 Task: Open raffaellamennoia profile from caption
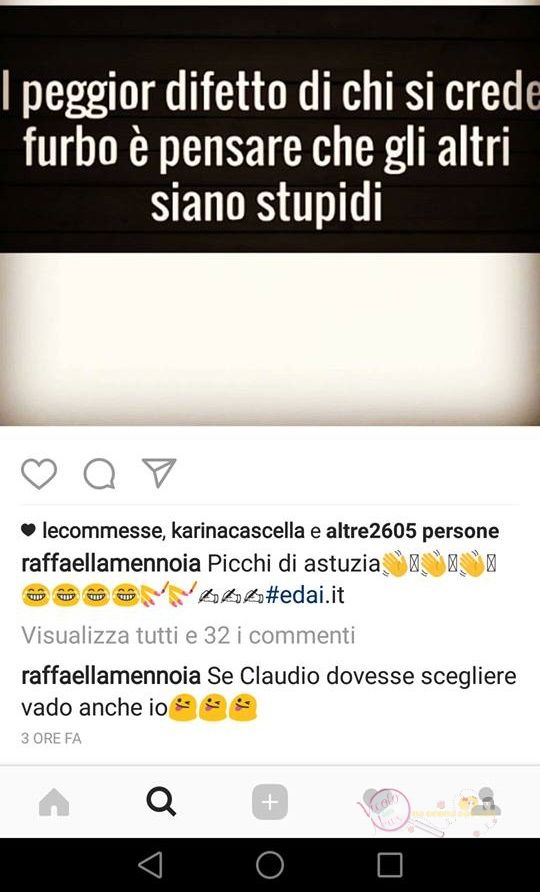111,564
